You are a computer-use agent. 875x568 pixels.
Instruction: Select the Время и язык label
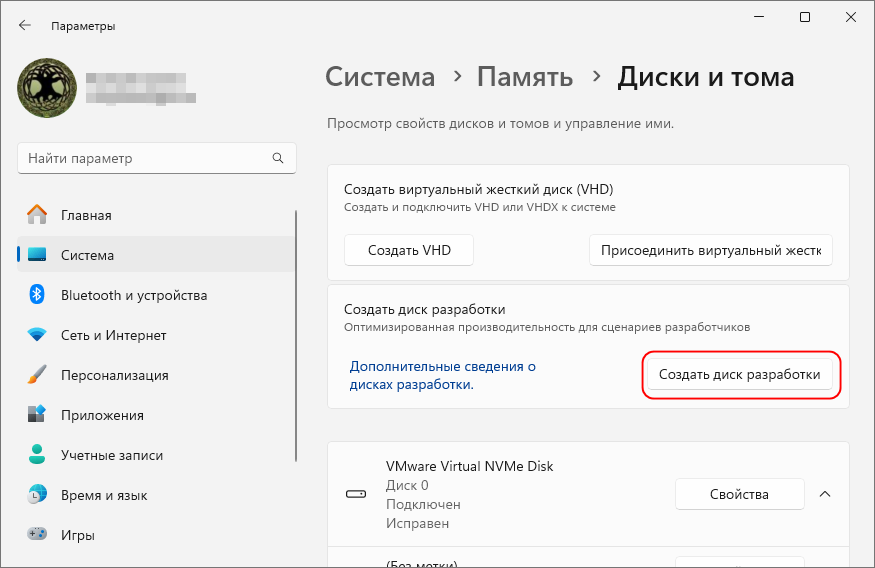click(x=104, y=495)
